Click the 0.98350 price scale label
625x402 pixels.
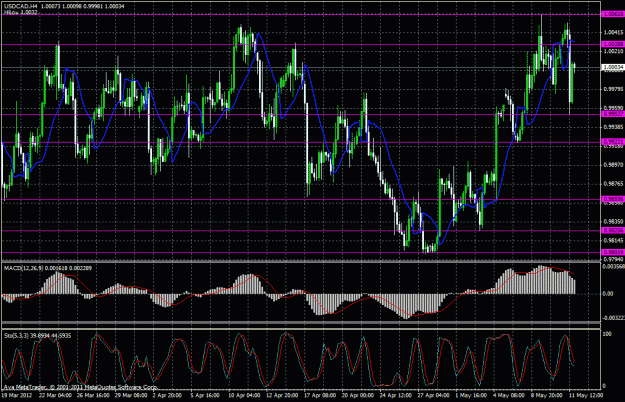pos(614,222)
